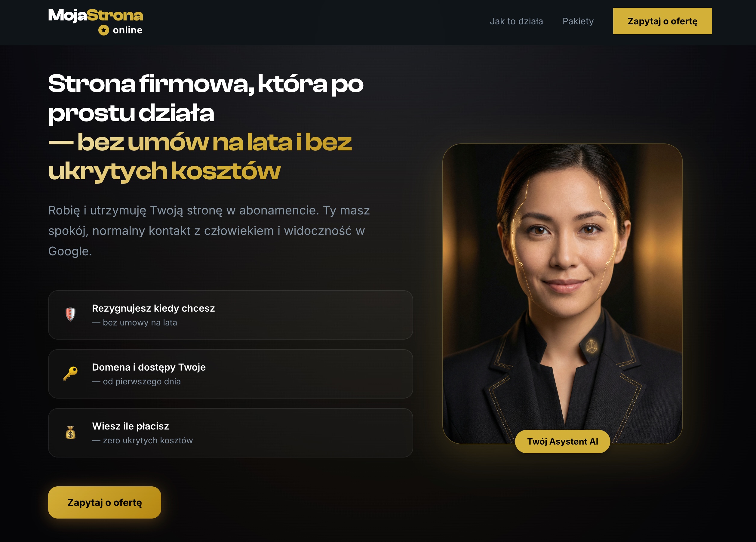Select the Rezygnujesz kiedy chcesz card
Screen dimensions: 756x542
tap(231, 315)
